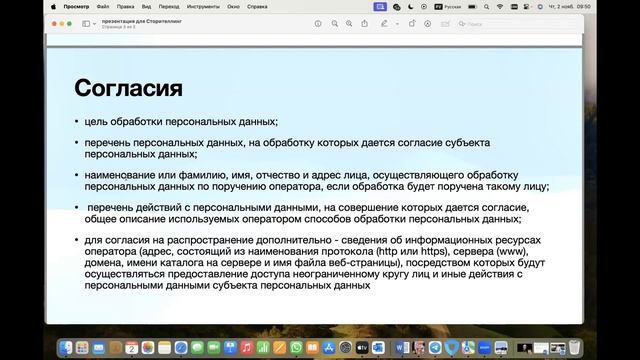Open Telegram from the Dock

point(435,348)
